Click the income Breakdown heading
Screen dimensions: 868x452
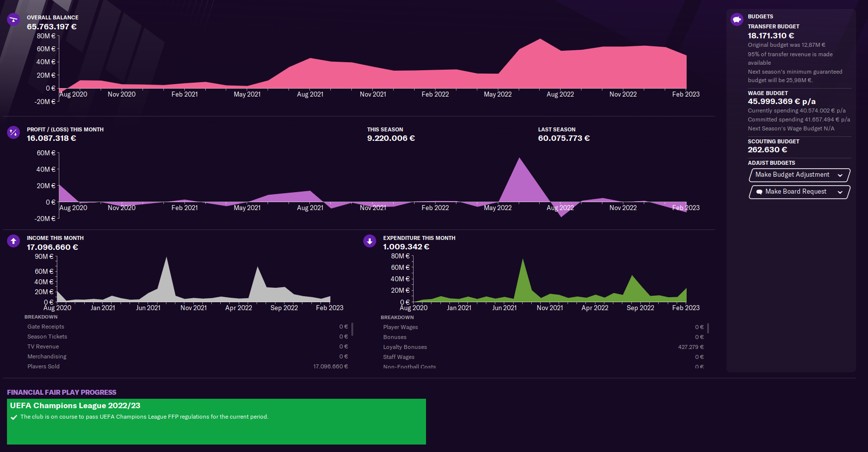tap(41, 317)
